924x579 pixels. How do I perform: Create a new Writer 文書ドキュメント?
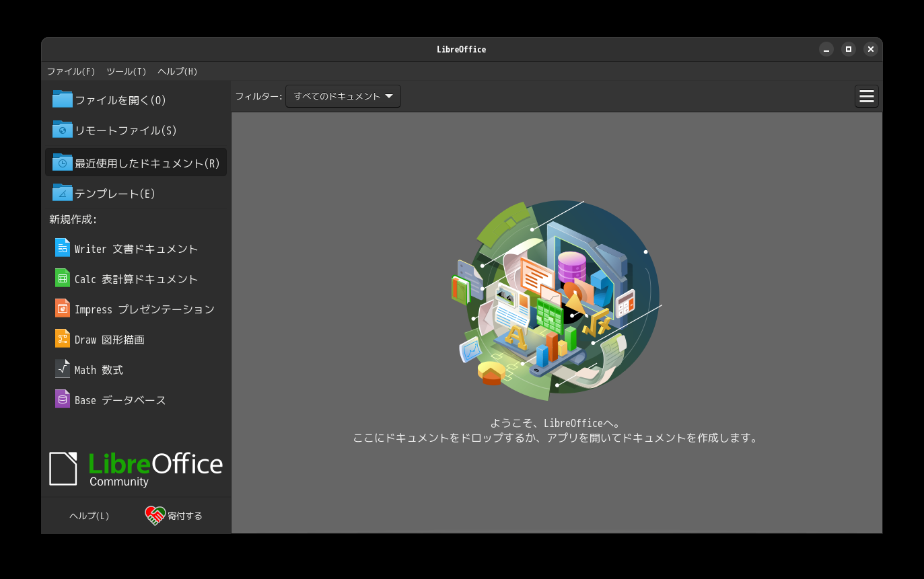tap(136, 248)
